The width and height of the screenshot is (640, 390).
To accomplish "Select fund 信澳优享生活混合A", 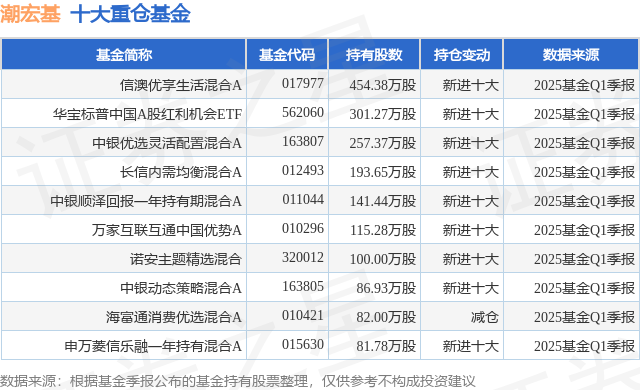I will [180, 85].
